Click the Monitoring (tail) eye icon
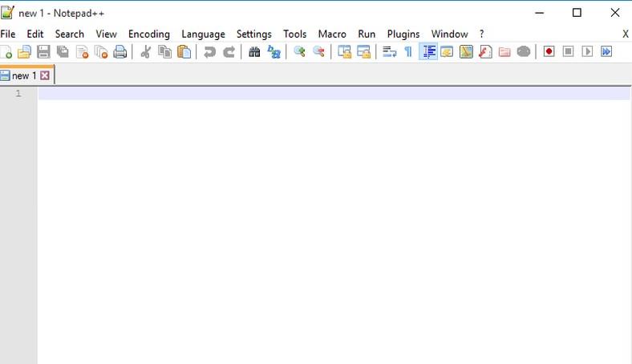 524,51
